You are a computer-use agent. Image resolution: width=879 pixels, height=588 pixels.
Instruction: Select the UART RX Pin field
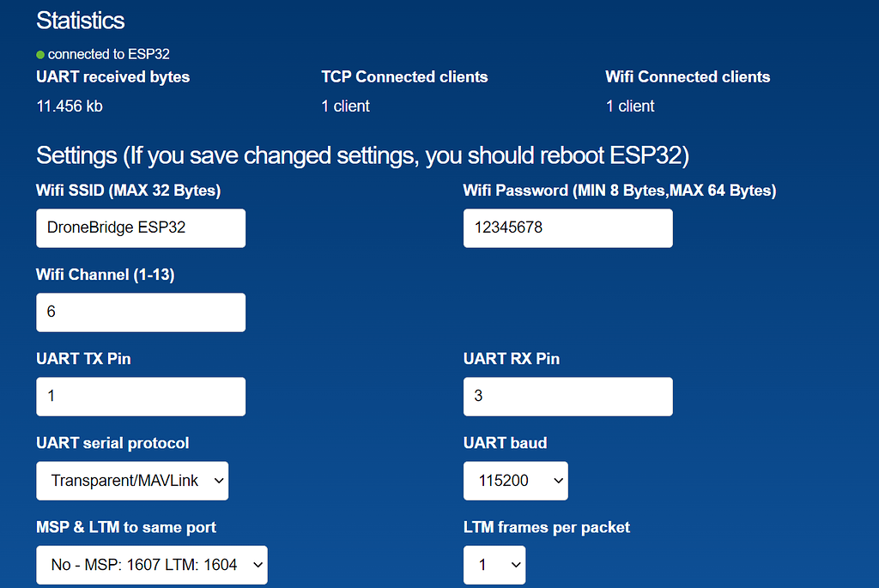tap(567, 397)
